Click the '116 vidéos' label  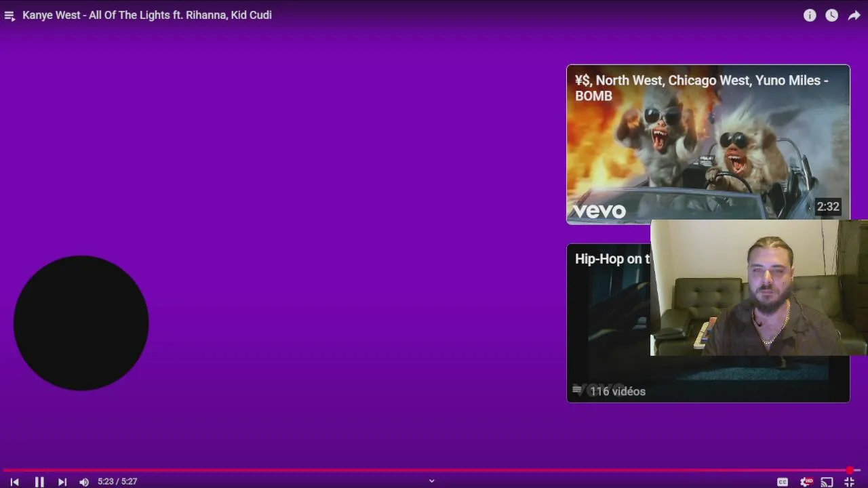[x=618, y=391]
